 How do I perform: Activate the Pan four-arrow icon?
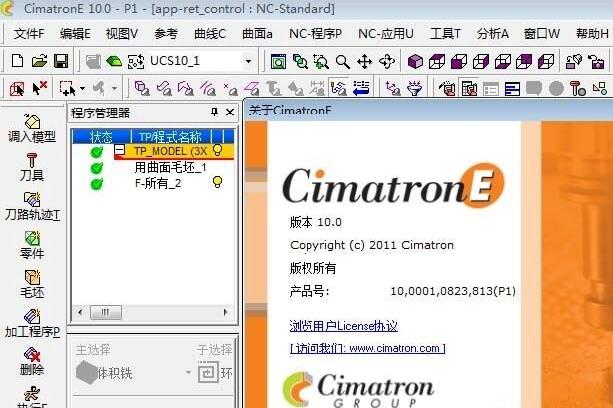[364, 61]
